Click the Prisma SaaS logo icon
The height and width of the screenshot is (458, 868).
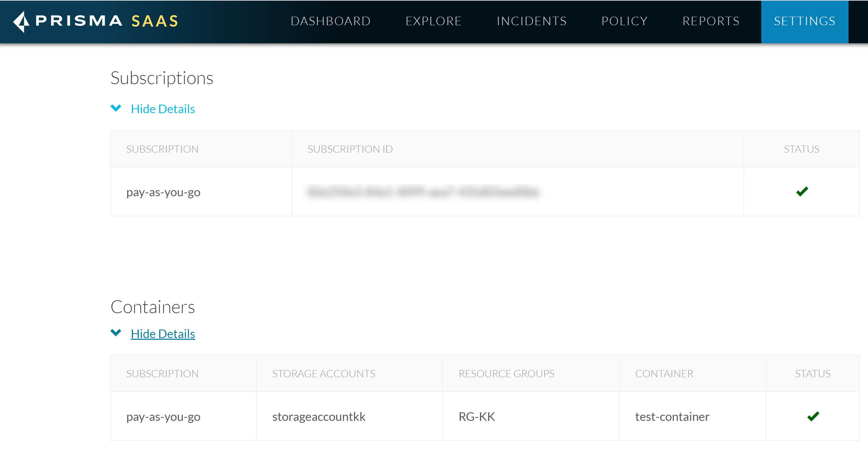click(21, 21)
